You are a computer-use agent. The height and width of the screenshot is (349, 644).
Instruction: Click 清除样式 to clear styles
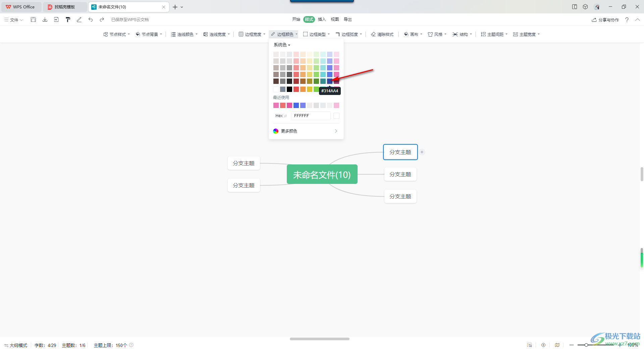382,34
